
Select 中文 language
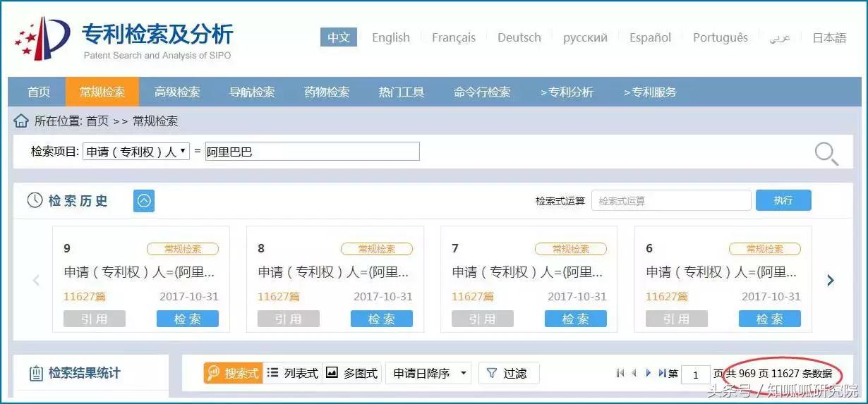tap(339, 37)
